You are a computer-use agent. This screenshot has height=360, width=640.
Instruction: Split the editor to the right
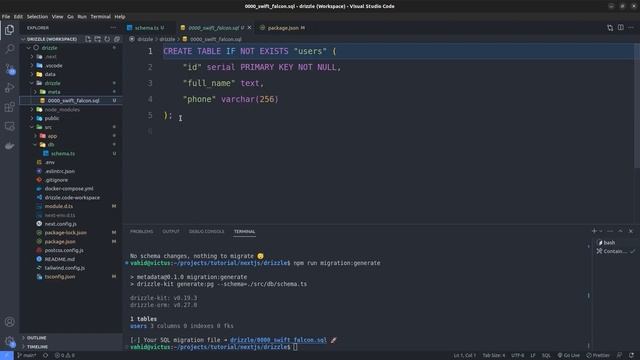(621, 28)
